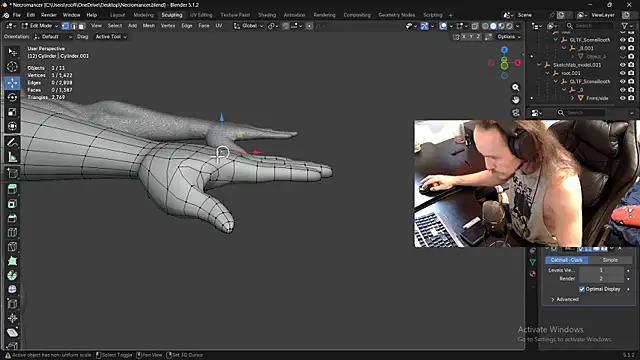
Task: Enable vertex select mode
Action: tap(65, 26)
